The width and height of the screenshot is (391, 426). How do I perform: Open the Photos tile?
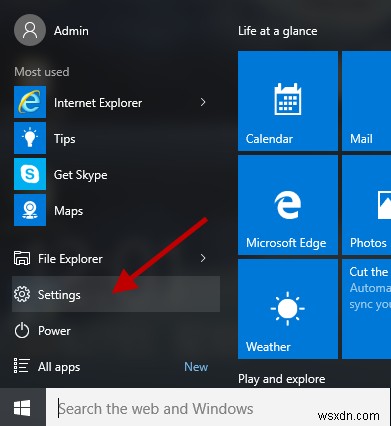click(x=367, y=205)
